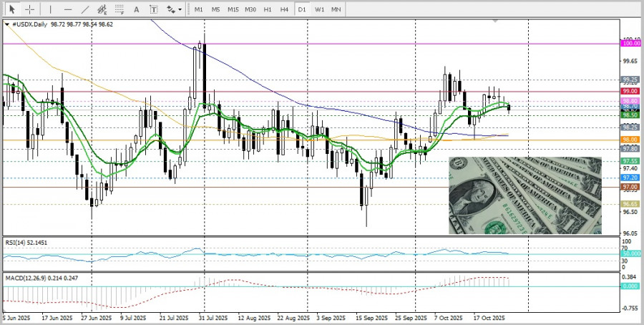Click the blue 97.20 price level label
Viewport: 644px width, 325px height.
coord(630,178)
